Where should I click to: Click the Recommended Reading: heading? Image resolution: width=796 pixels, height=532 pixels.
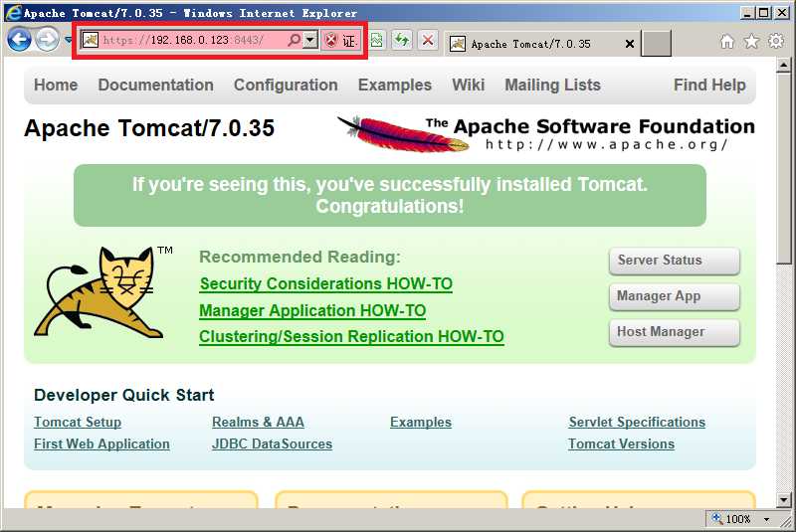click(300, 258)
